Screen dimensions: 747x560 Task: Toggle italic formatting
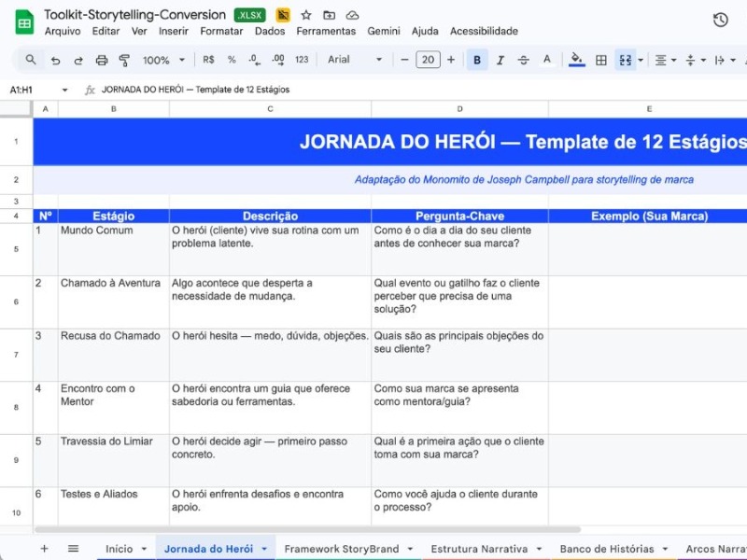point(499,59)
